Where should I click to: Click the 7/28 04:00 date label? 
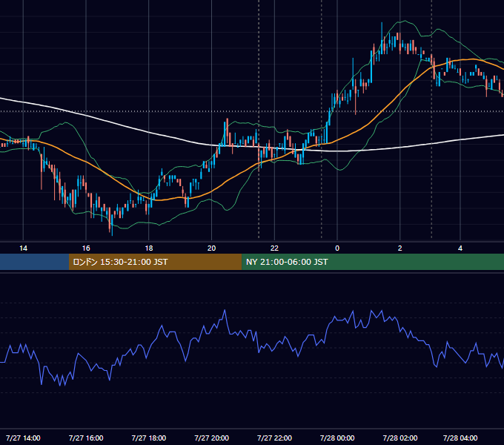pos(460,438)
